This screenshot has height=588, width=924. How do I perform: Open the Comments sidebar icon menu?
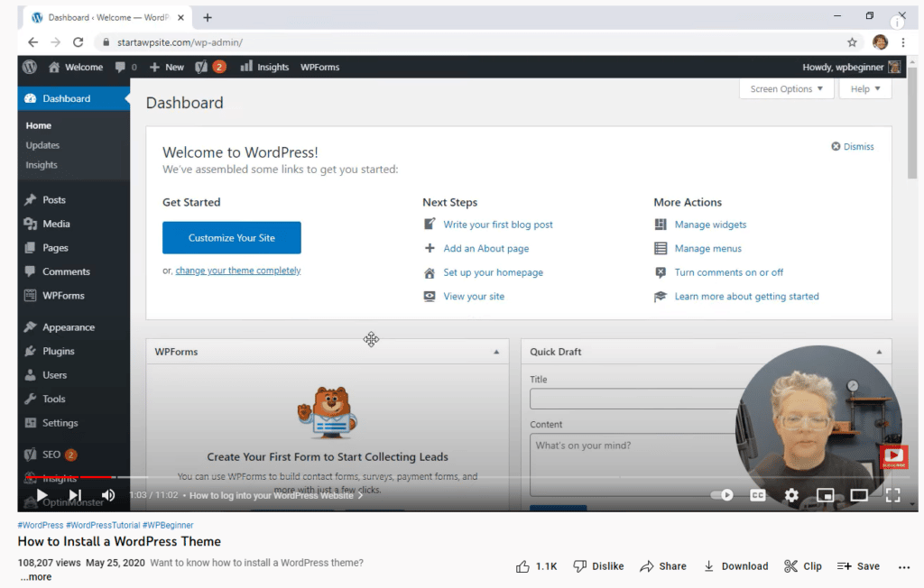(x=30, y=271)
